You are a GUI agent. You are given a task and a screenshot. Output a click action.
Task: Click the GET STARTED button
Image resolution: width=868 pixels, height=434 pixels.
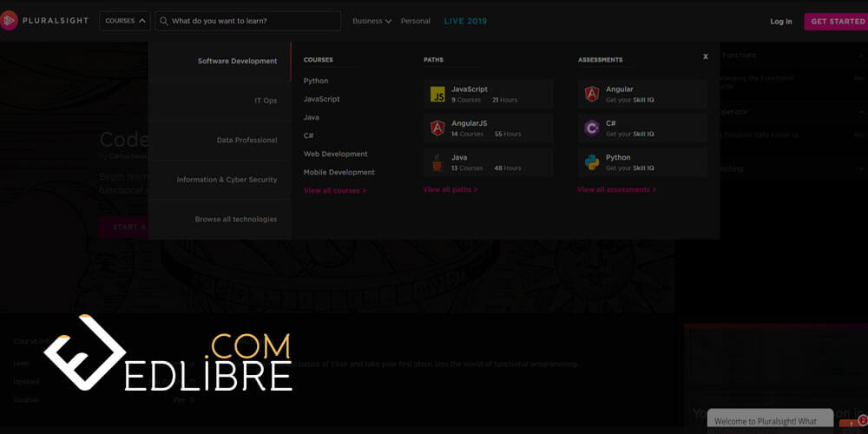(x=836, y=22)
